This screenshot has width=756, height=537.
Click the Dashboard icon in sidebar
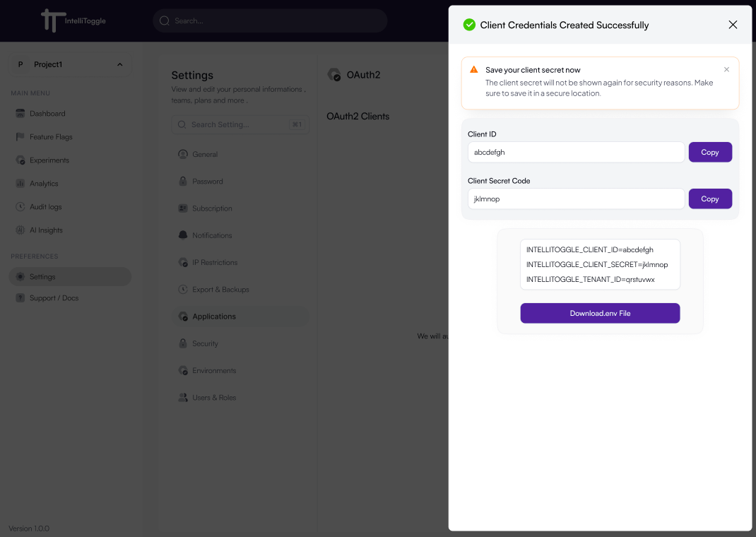tap(20, 114)
